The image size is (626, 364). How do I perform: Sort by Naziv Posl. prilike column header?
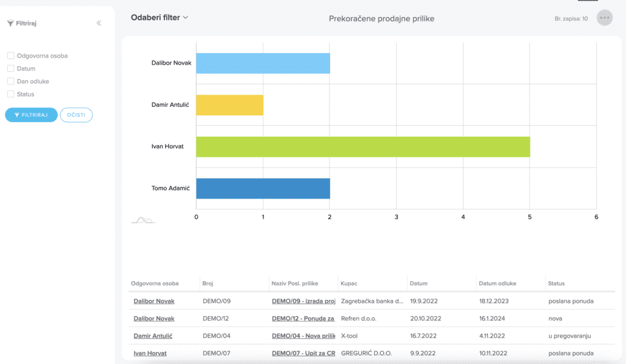pos(295,283)
